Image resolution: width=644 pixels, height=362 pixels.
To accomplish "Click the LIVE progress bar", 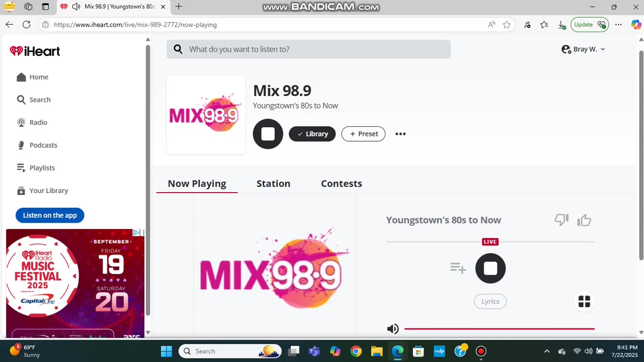I will click(491, 242).
